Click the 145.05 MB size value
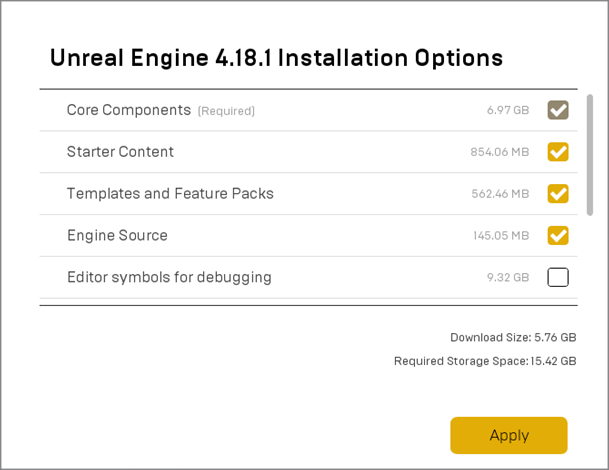609x470 pixels. 501,236
